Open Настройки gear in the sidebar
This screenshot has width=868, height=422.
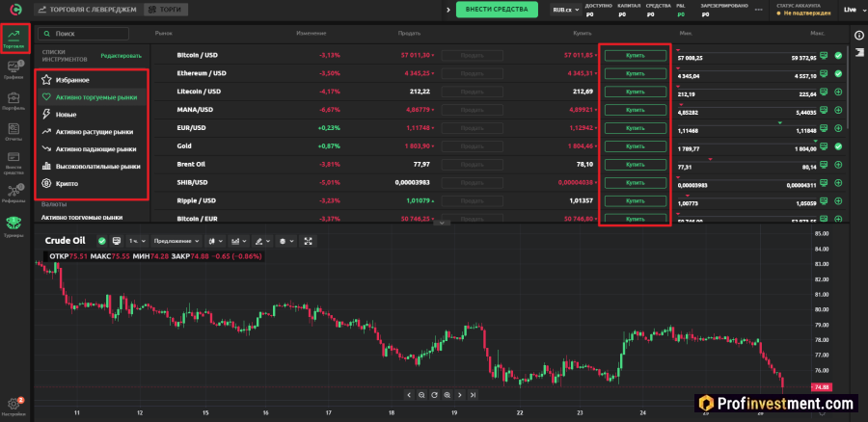[x=14, y=408]
